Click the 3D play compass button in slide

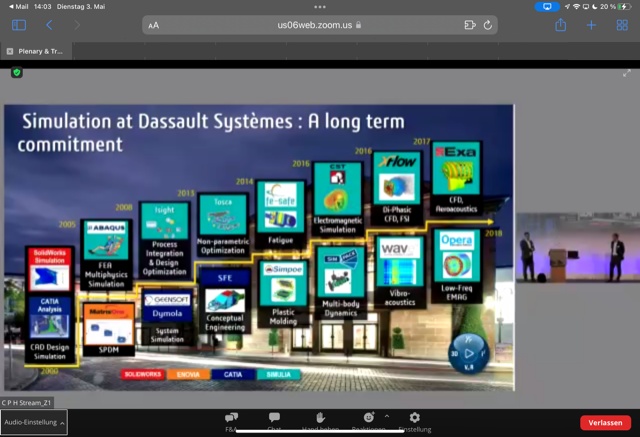(469, 354)
